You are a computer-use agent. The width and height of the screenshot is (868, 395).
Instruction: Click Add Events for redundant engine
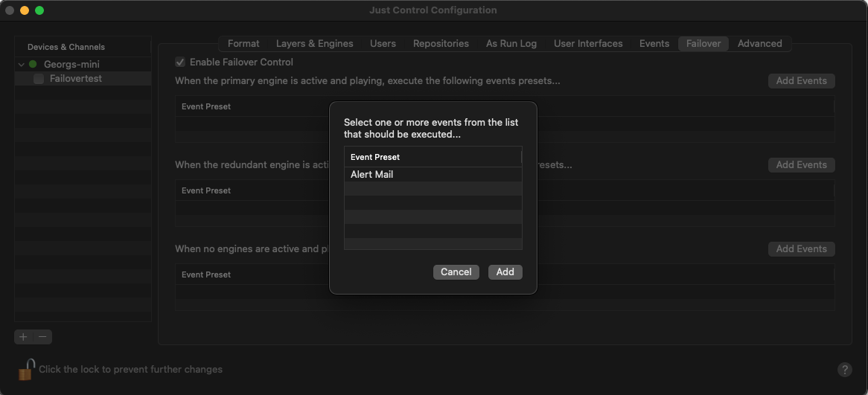[801, 165]
